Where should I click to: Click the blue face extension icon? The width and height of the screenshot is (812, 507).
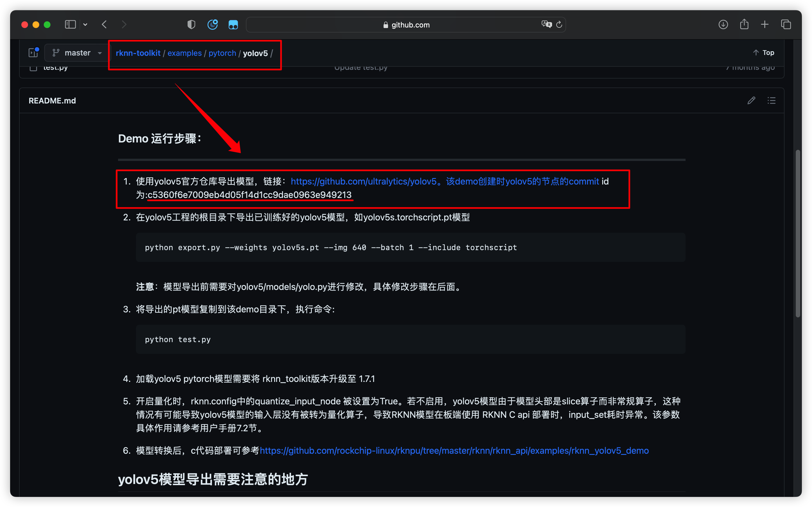click(x=233, y=24)
